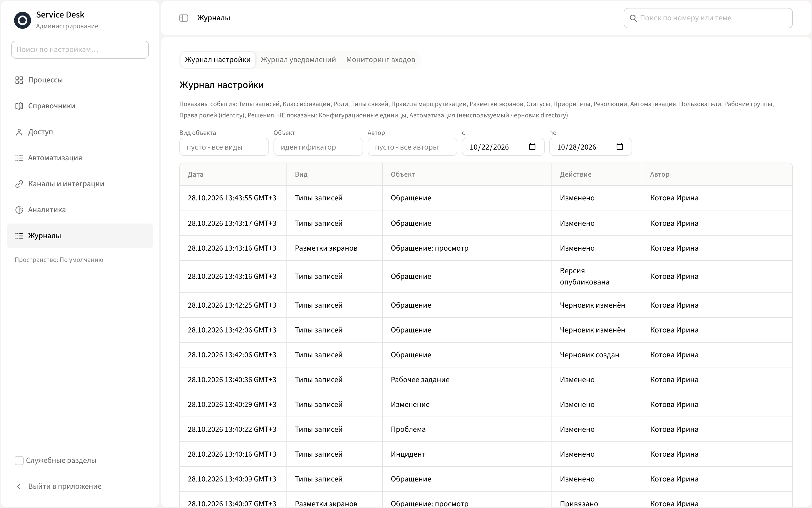Enable the Служебные разделы checkbox
The width and height of the screenshot is (812, 508).
point(19,461)
